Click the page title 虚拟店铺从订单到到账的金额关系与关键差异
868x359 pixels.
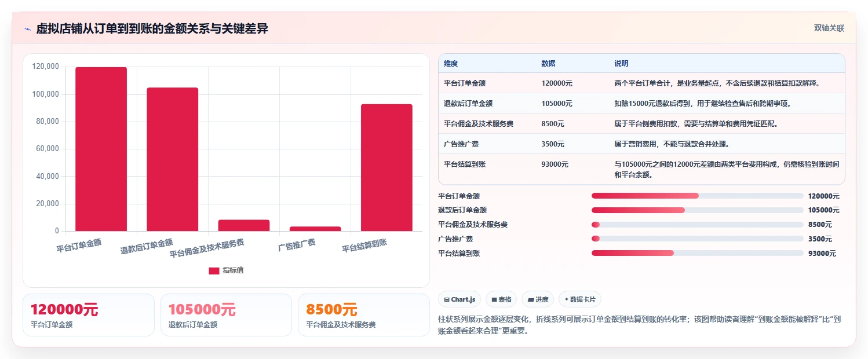coord(152,29)
